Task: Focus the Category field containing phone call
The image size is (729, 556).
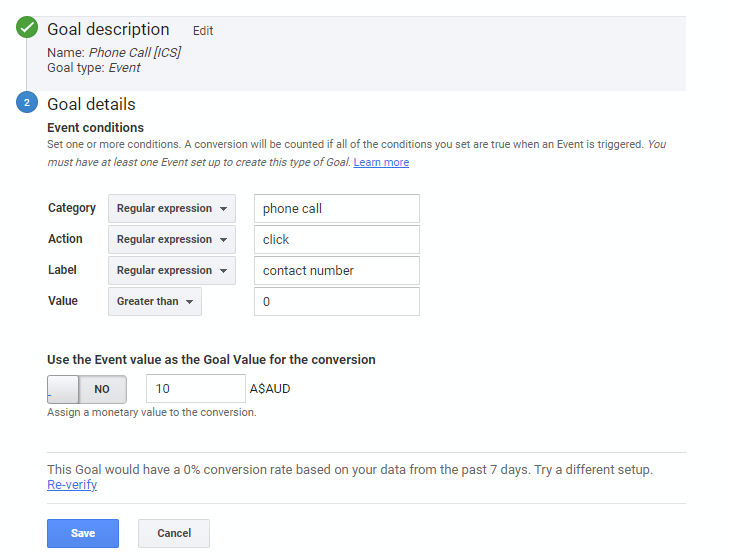Action: tap(337, 208)
